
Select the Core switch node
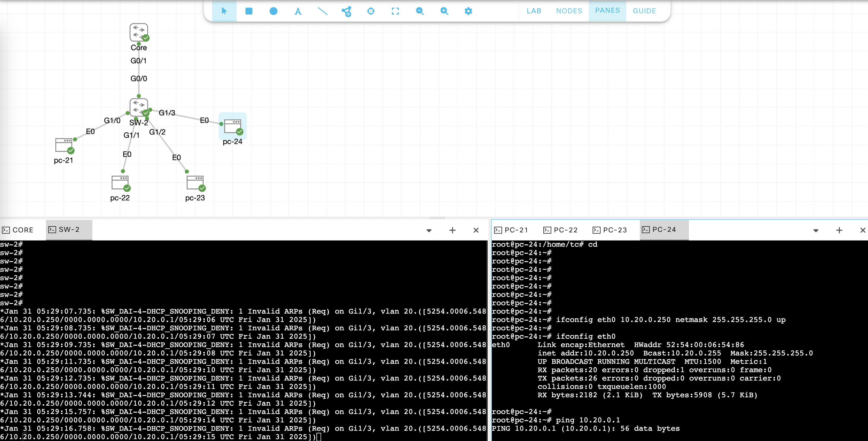pos(139,33)
